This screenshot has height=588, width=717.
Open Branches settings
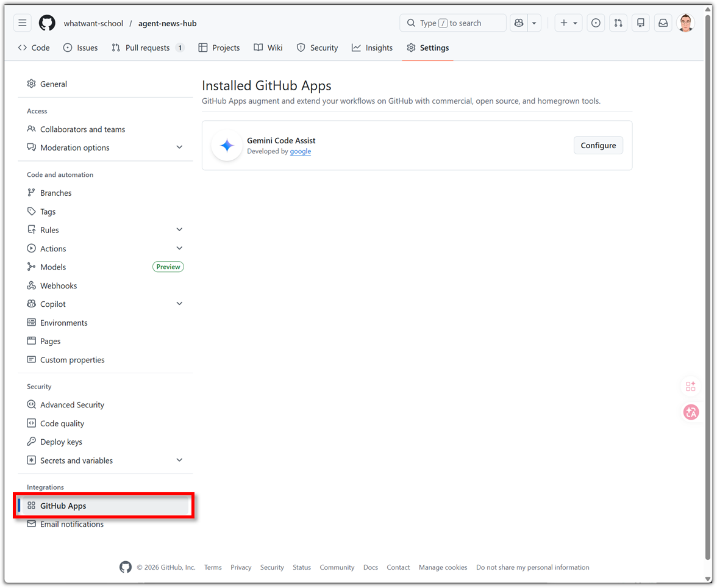click(x=105, y=193)
